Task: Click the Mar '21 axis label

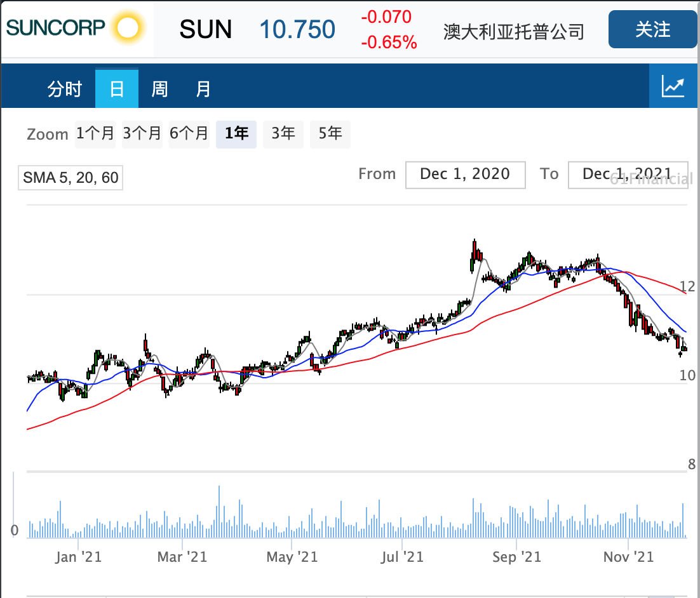Action: tap(182, 557)
